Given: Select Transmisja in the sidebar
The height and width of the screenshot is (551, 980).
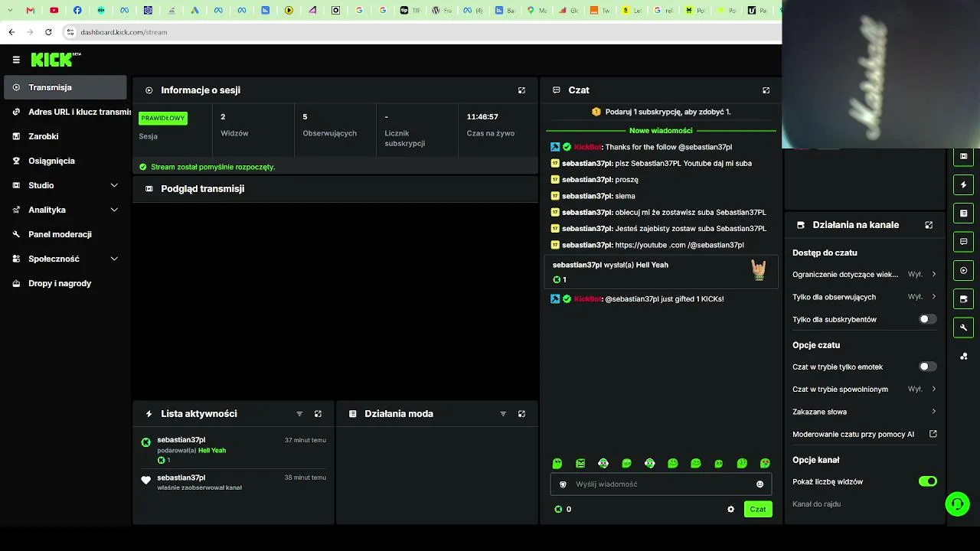Looking at the screenshot, I should (x=65, y=87).
